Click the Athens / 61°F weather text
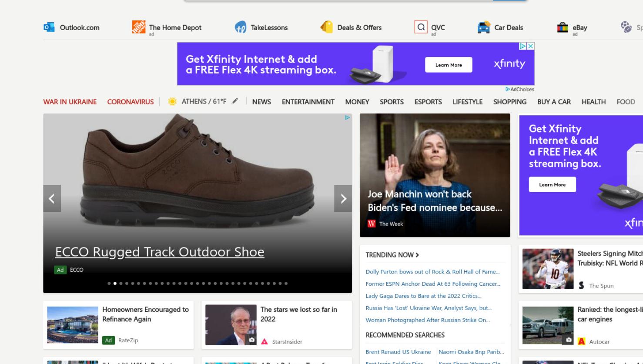 (x=204, y=101)
